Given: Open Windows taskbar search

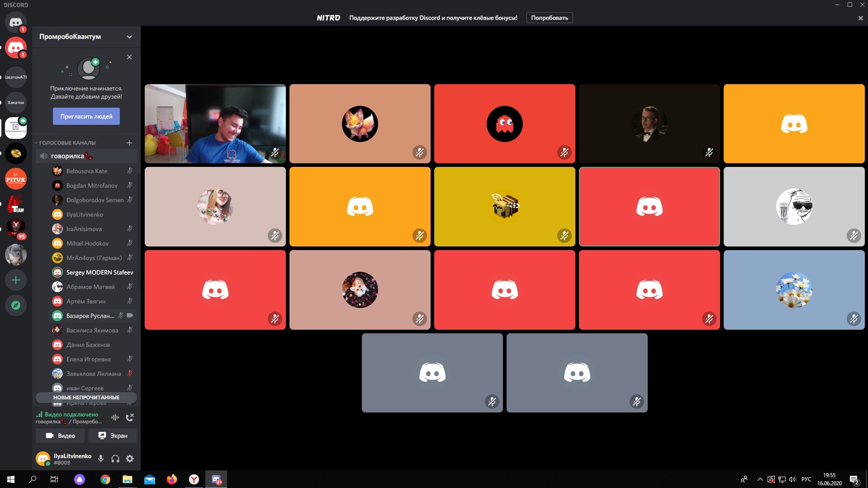Looking at the screenshot, I should (33, 479).
